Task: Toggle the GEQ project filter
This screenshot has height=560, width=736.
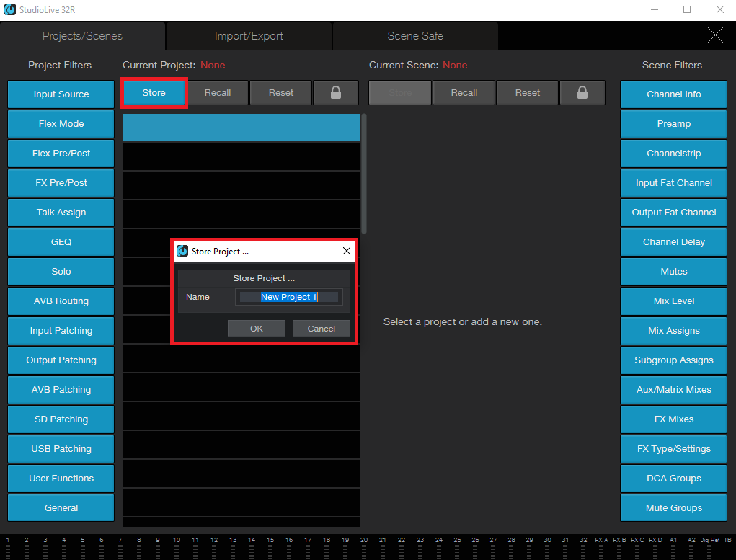Action: (x=61, y=242)
